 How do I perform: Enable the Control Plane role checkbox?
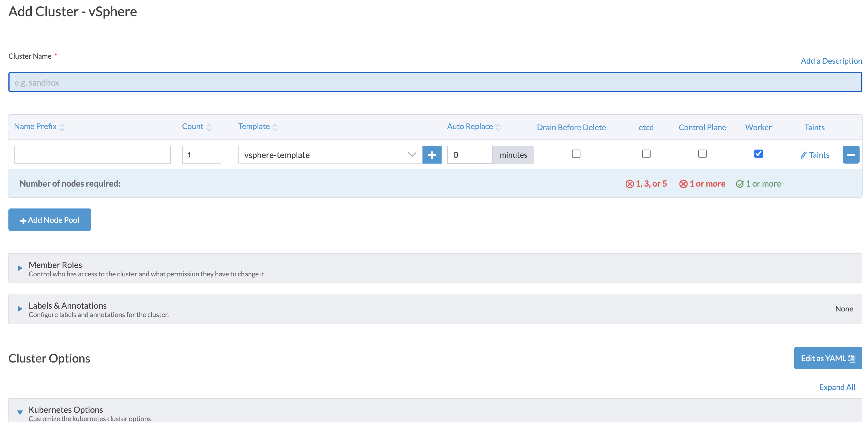(x=702, y=154)
